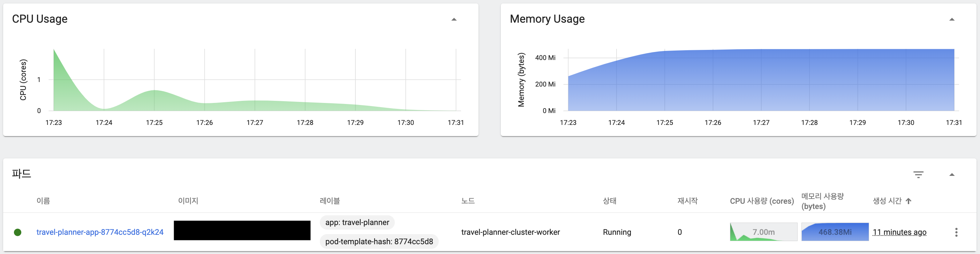Open the travel-planner-app-8774cc5d8-q2k24 pod link
This screenshot has width=980, height=254.
tap(100, 232)
